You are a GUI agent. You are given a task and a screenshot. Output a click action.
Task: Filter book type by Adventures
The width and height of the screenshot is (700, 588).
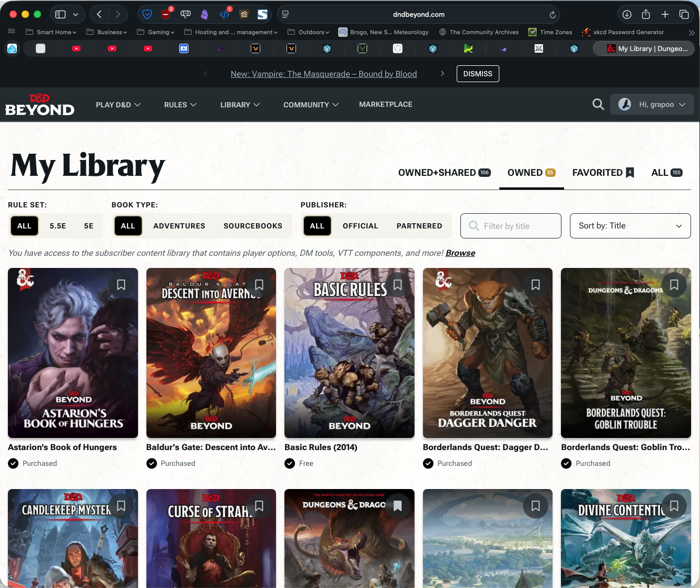[x=179, y=226]
